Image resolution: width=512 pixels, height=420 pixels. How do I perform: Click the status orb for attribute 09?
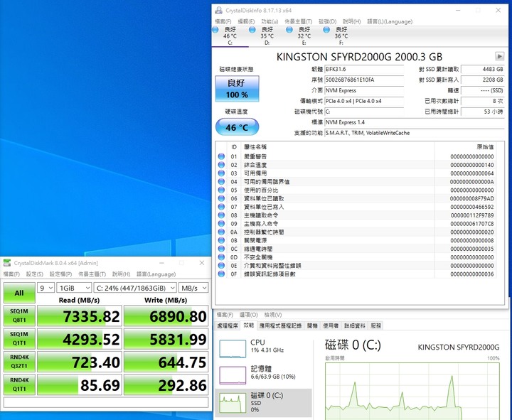click(x=221, y=224)
